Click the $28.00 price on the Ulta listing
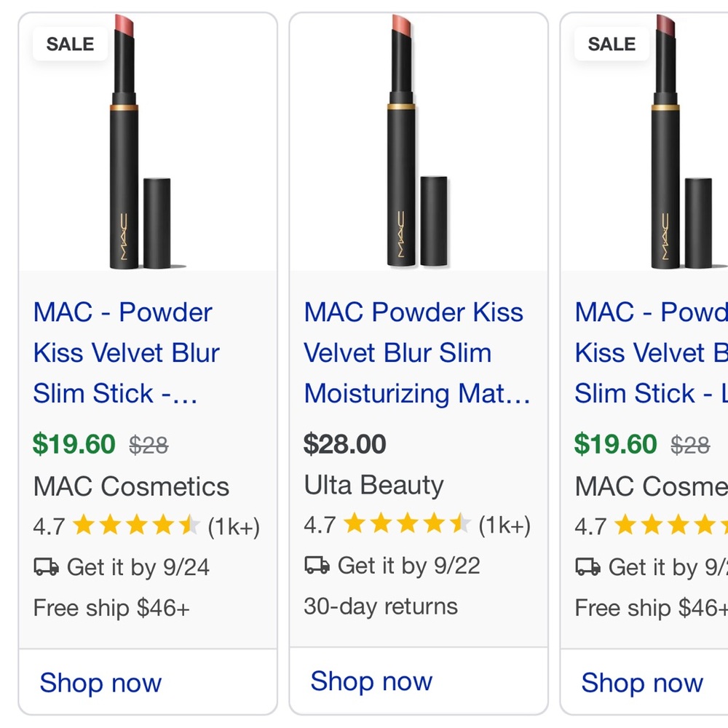The height and width of the screenshot is (728, 728). (x=346, y=443)
